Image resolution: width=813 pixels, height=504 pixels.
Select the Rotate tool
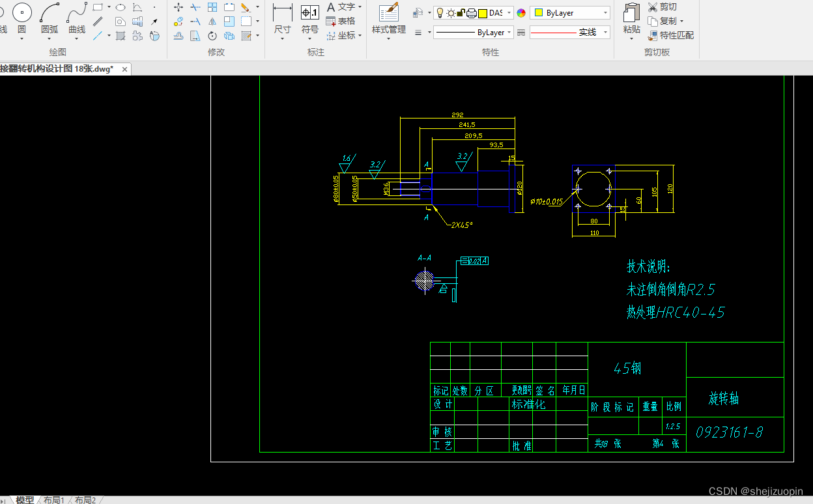click(x=212, y=36)
